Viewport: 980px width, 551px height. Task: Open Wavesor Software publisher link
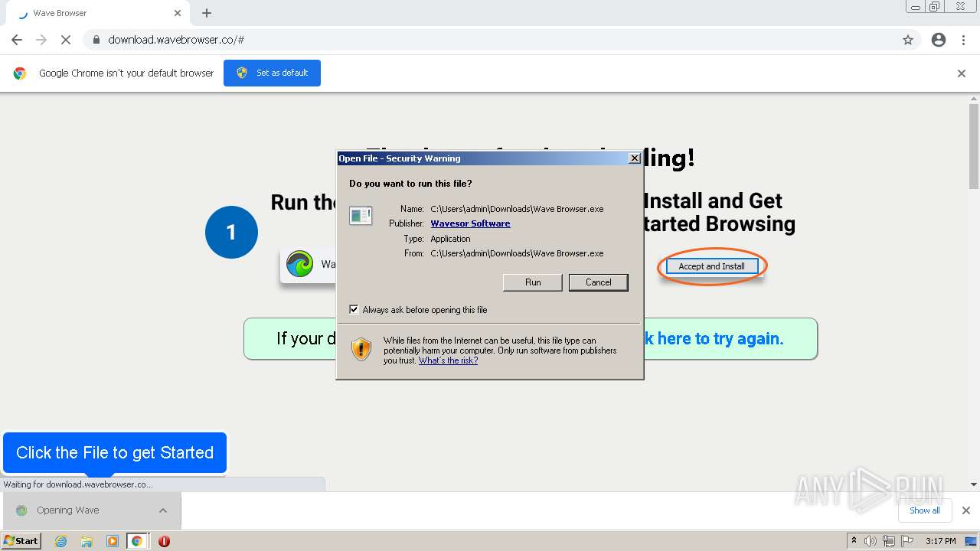pyautogui.click(x=470, y=223)
